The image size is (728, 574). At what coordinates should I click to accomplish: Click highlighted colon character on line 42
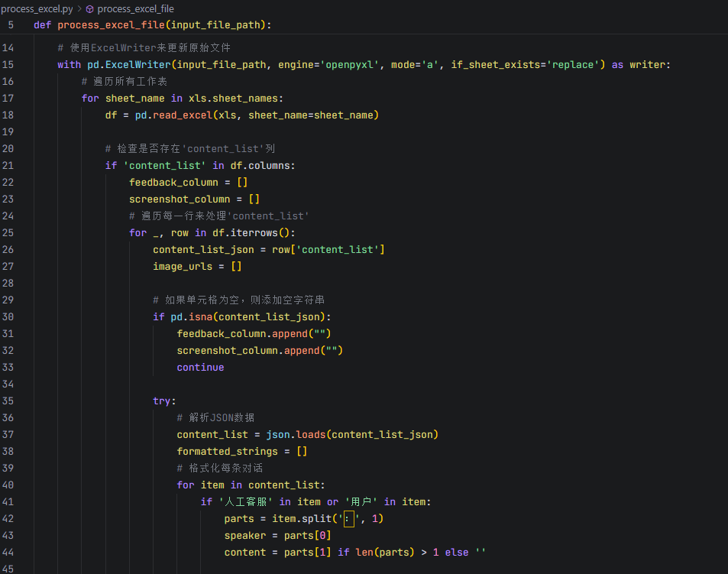tap(348, 519)
